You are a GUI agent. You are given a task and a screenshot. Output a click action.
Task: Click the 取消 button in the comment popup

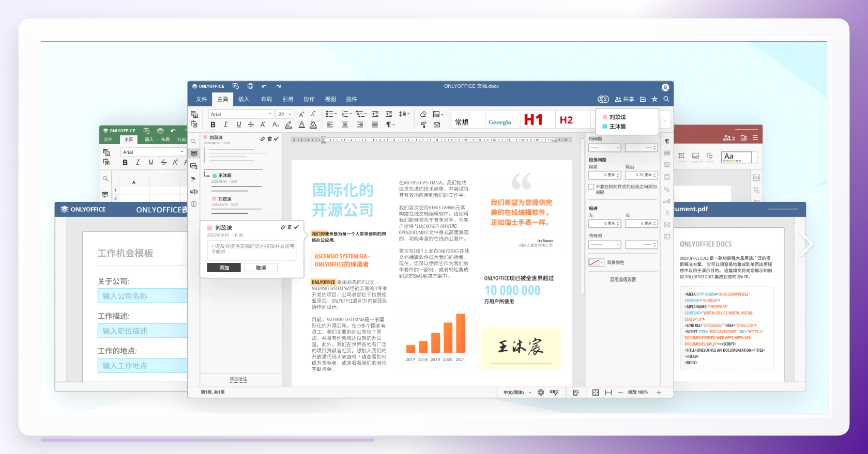(x=261, y=268)
